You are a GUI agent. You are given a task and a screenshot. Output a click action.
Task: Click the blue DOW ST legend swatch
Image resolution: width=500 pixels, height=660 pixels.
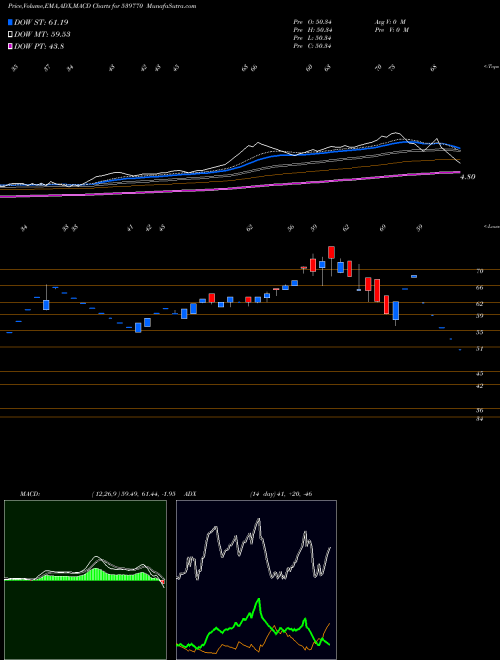click(x=11, y=22)
